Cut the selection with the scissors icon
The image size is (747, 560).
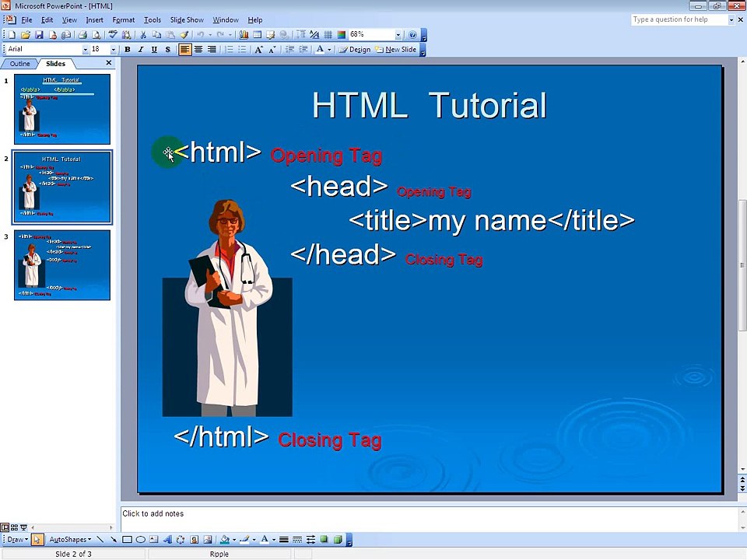coord(142,35)
